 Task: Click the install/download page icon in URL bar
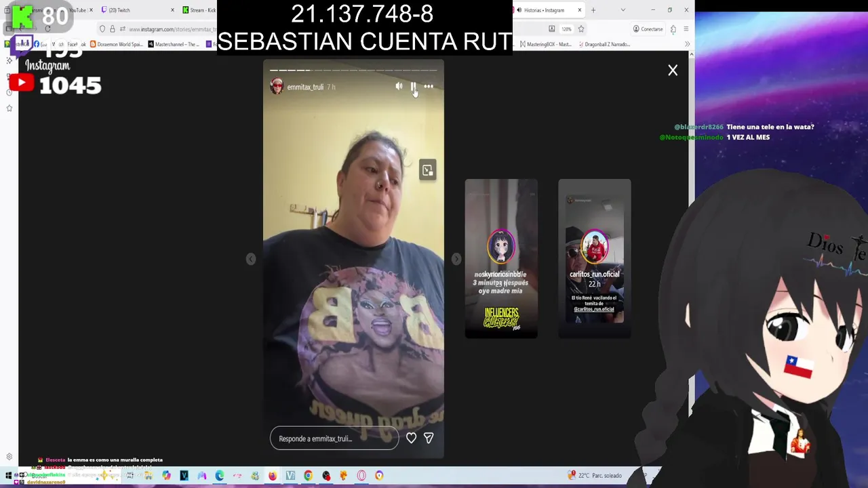click(x=552, y=29)
